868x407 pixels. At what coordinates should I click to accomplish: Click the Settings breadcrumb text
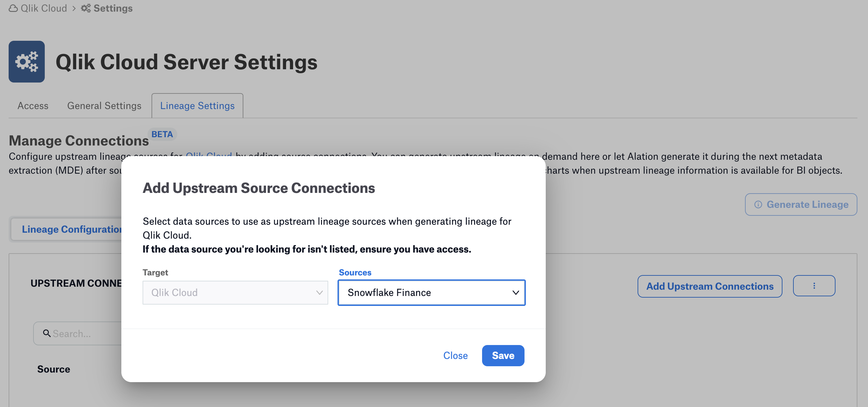tap(113, 8)
